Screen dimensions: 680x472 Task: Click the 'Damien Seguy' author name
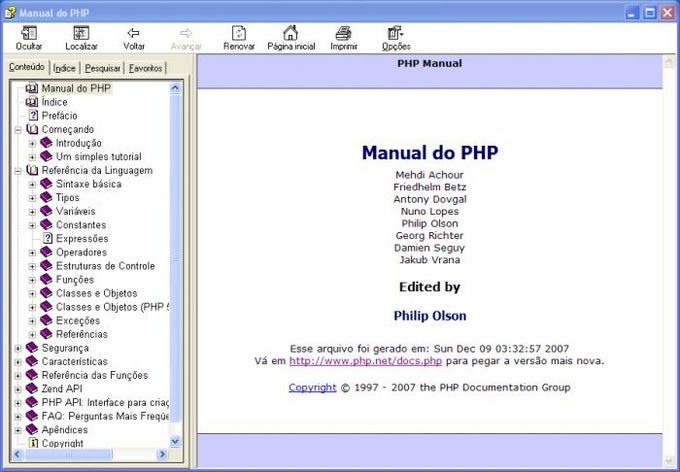429,248
